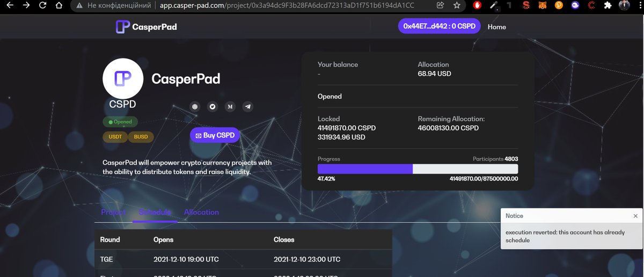Open the CasperPad Twitter icon
The image size is (644, 277).
click(x=213, y=106)
